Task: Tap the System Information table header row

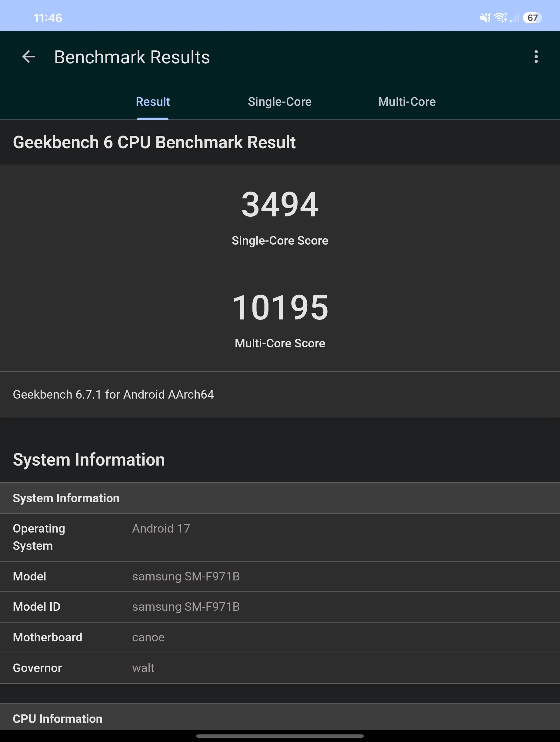Action: coord(280,498)
